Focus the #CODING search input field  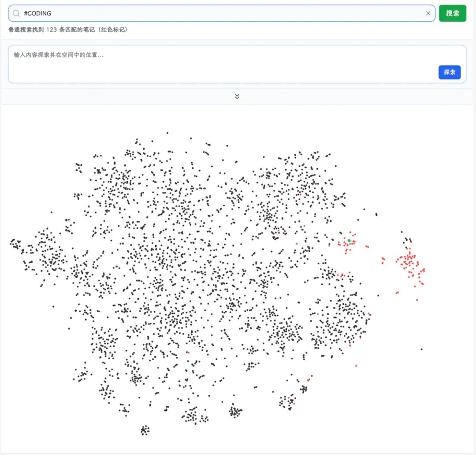click(x=222, y=13)
